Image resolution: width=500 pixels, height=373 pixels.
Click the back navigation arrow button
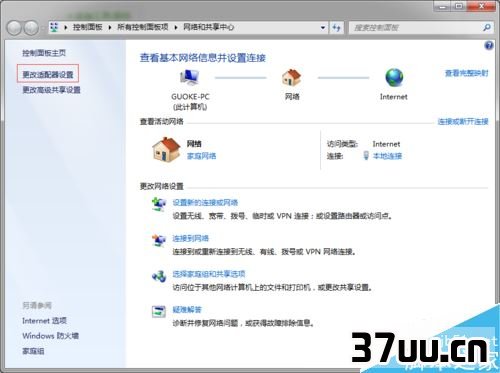[14, 28]
